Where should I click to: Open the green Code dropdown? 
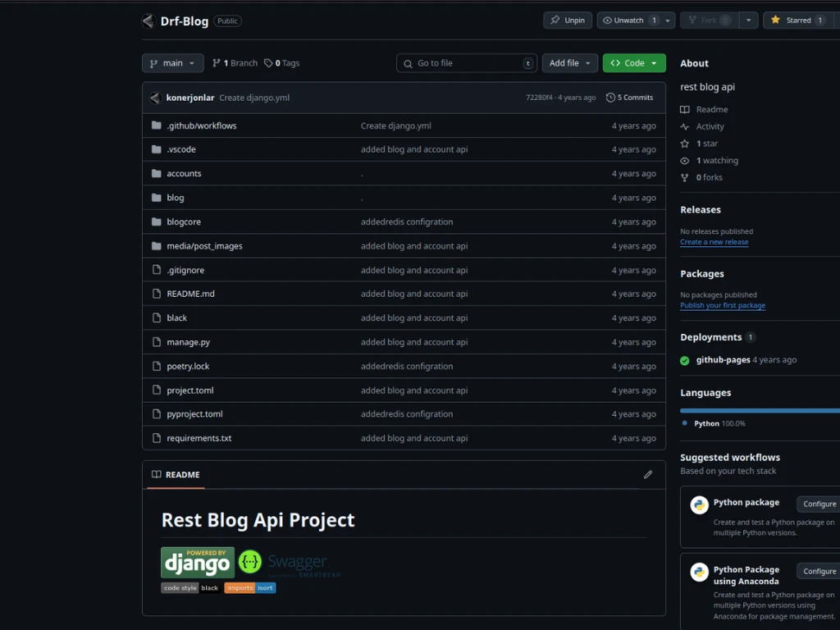[x=633, y=62]
